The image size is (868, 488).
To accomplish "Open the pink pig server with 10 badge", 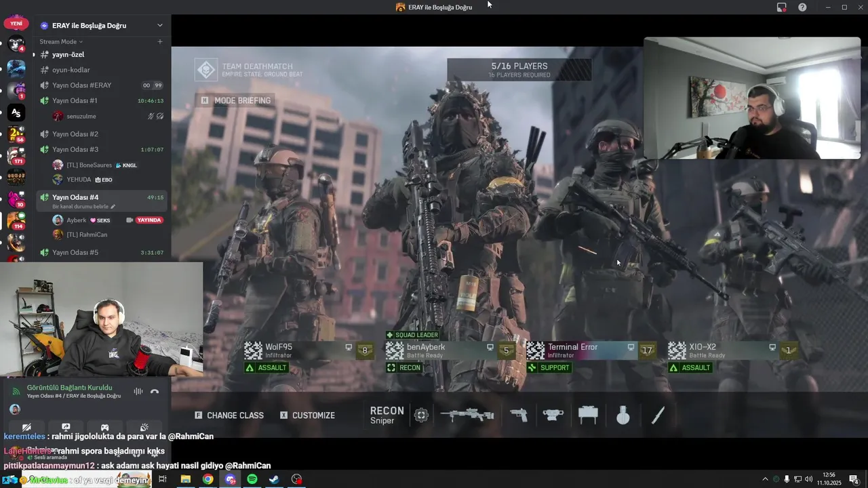I will tap(16, 199).
